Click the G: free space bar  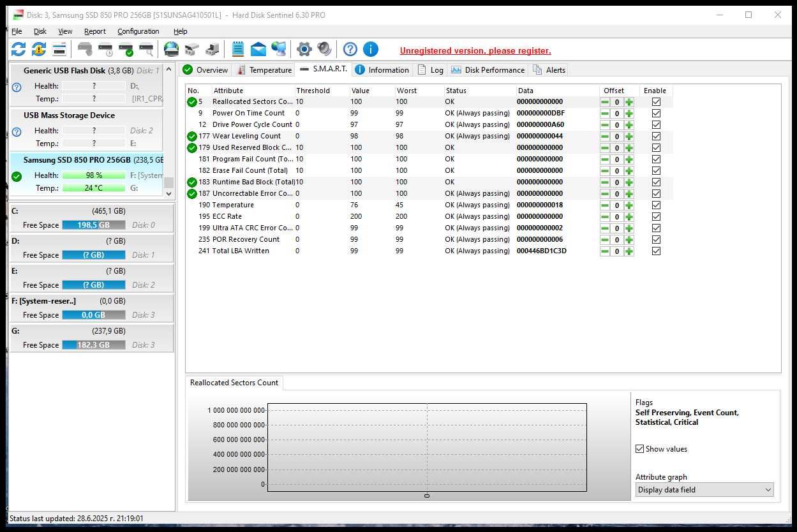coord(94,345)
